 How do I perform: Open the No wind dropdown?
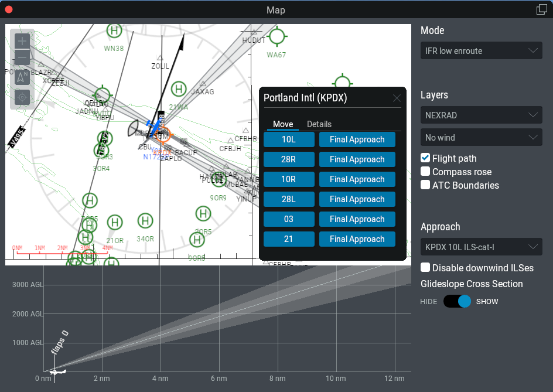(482, 137)
